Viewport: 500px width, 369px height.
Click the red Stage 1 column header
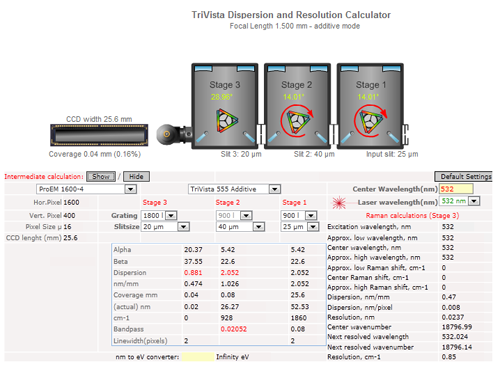(x=294, y=203)
